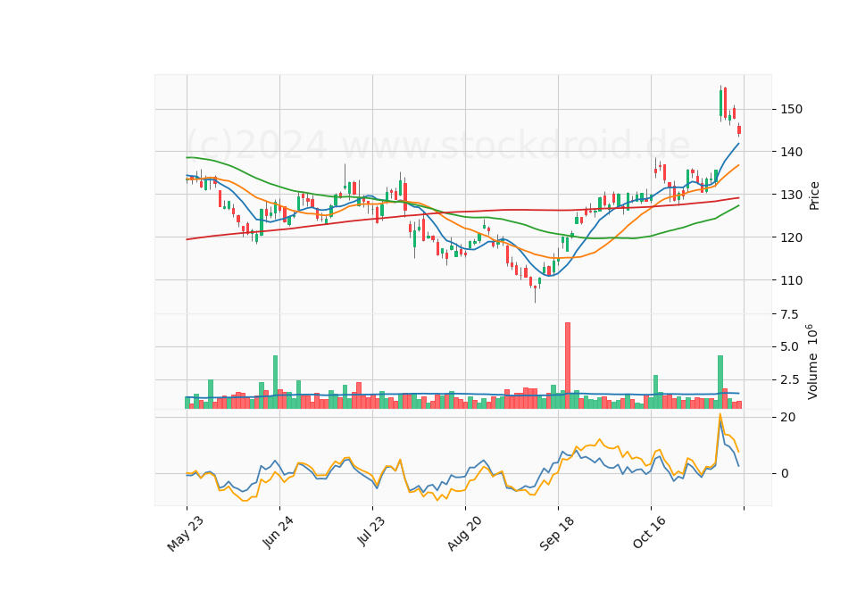Select the 2.5 volume tick label
This screenshot has height=616, width=857.
pos(789,380)
